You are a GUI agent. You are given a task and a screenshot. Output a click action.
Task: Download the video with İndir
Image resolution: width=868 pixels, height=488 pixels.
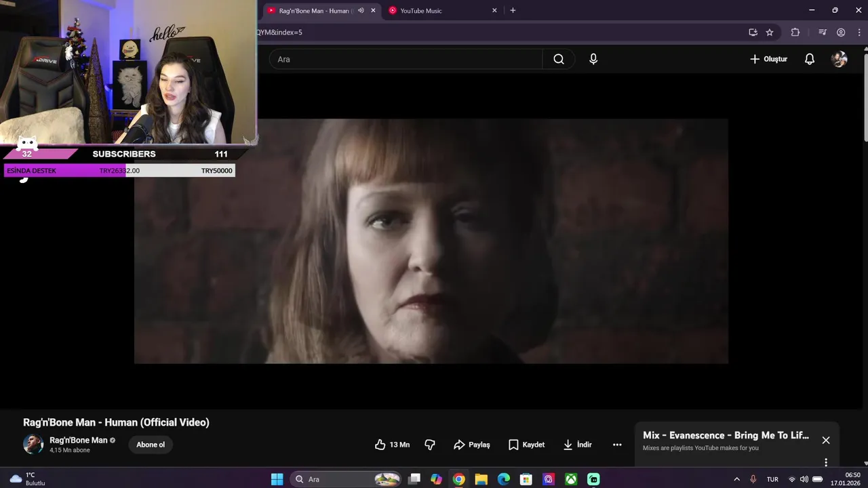(577, 445)
